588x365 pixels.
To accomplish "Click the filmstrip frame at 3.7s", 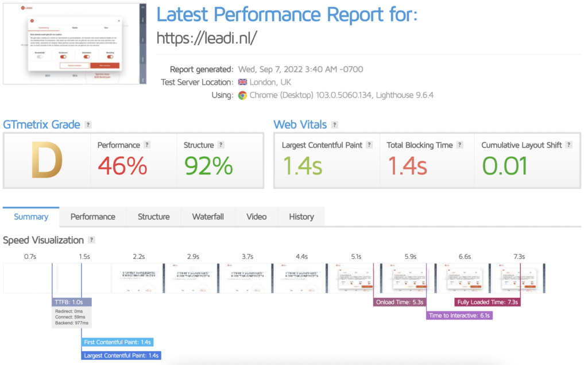I will (x=247, y=278).
